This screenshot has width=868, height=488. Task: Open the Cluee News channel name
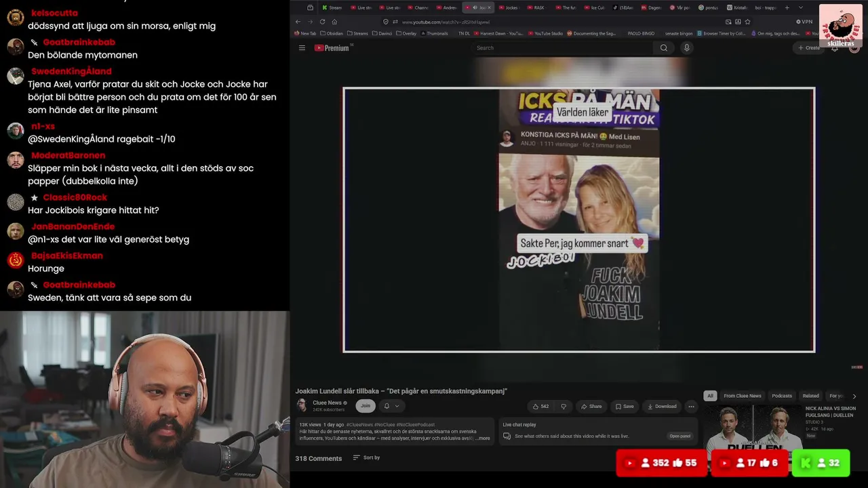coord(327,403)
